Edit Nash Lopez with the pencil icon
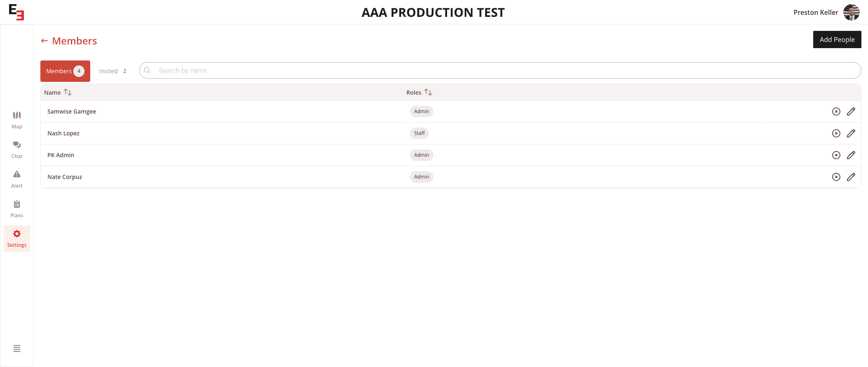 tap(851, 133)
